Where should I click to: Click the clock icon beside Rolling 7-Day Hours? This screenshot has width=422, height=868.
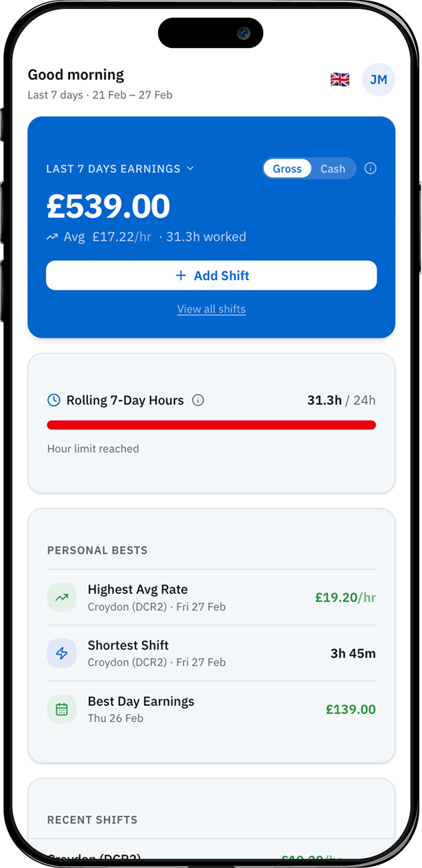(x=54, y=400)
